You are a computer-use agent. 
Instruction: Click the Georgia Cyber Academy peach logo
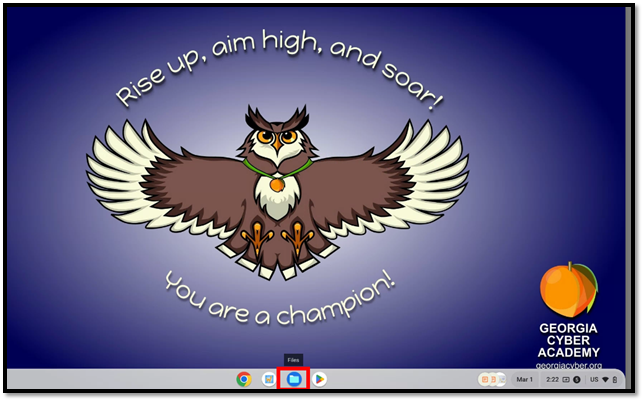(567, 290)
